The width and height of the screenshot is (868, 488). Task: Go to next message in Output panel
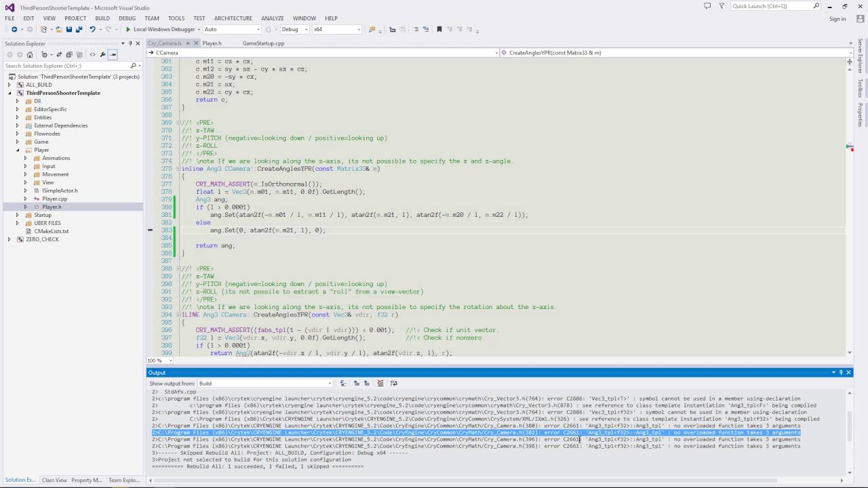(x=367, y=383)
